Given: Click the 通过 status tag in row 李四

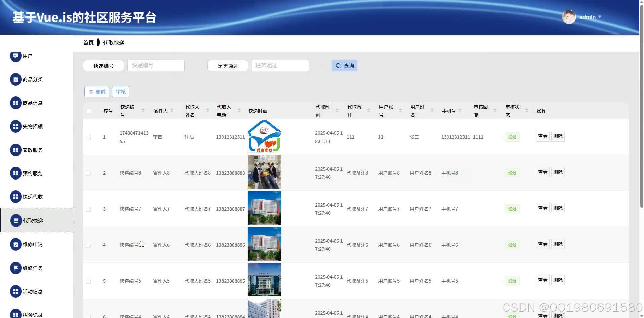Looking at the screenshot, I should pyautogui.click(x=512, y=137).
